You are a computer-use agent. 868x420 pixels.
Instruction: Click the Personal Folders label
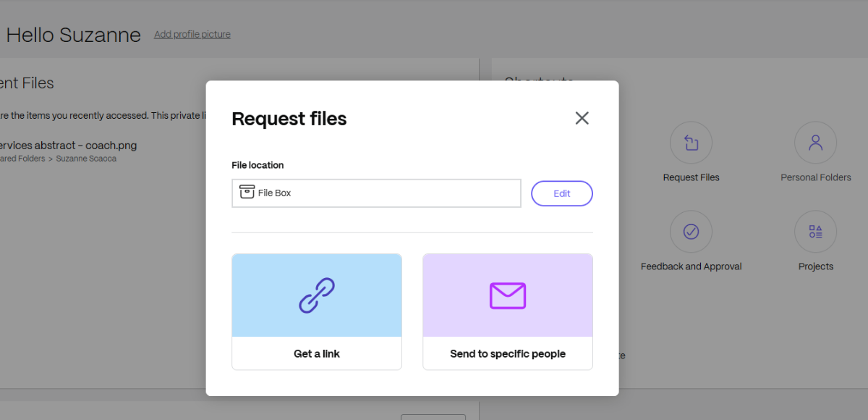pos(816,177)
